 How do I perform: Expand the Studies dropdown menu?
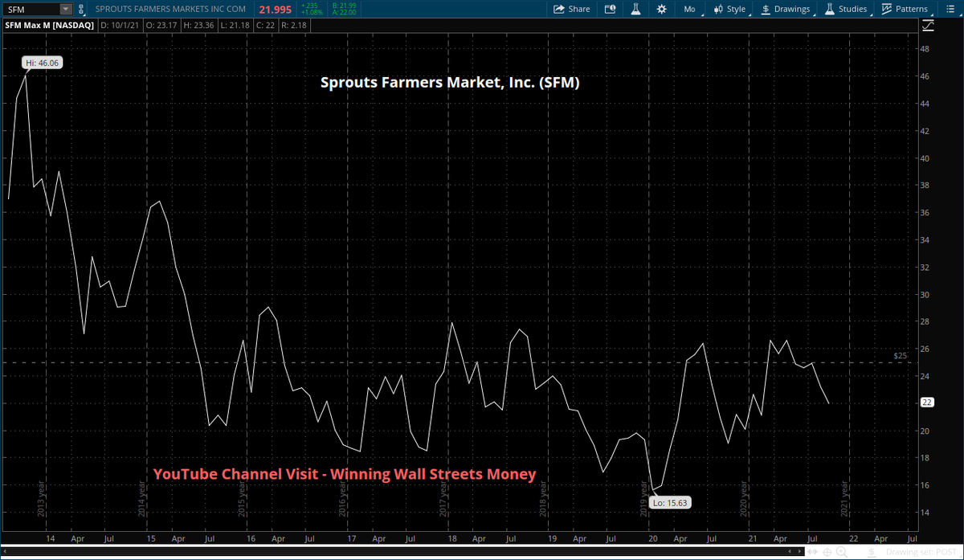848,9
